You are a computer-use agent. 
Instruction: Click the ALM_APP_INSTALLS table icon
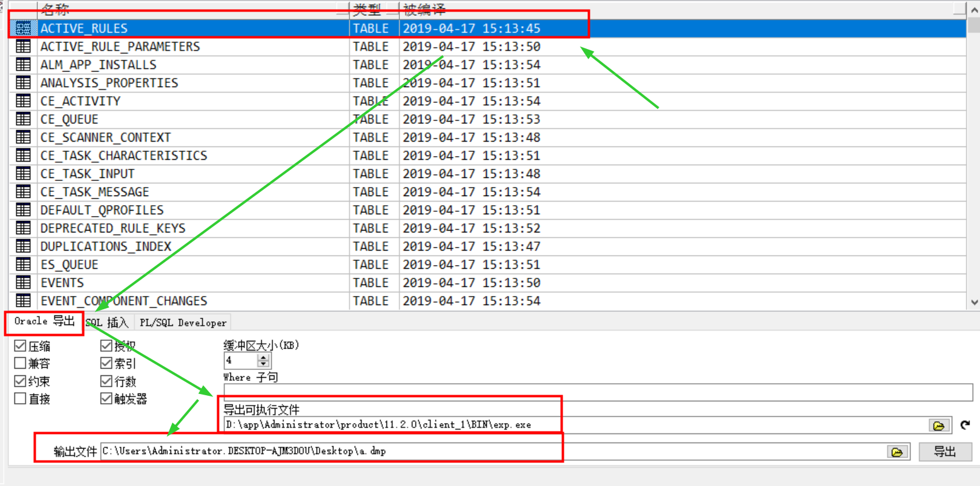[x=23, y=64]
